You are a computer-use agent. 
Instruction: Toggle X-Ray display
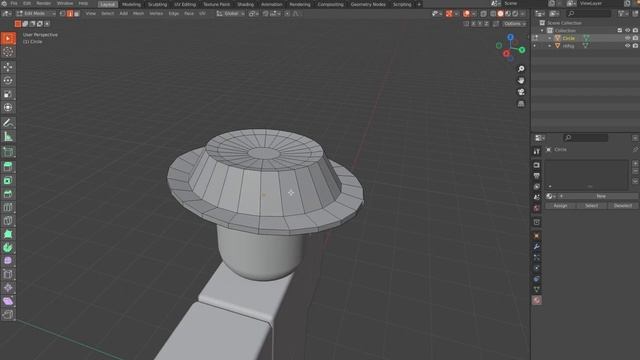[484, 13]
